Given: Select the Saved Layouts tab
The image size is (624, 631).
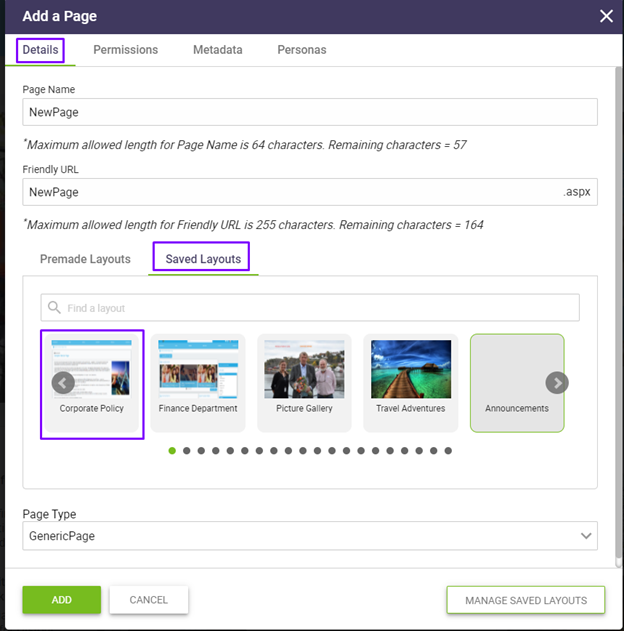Looking at the screenshot, I should 203,259.
